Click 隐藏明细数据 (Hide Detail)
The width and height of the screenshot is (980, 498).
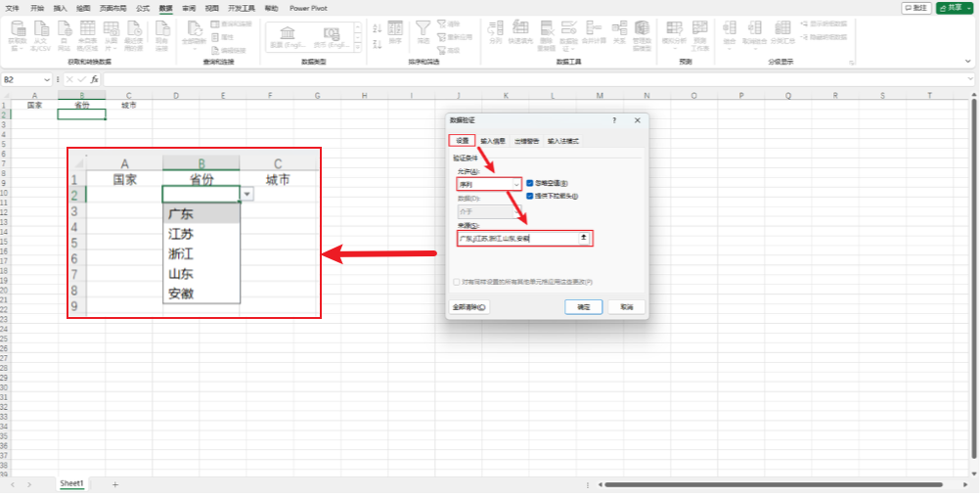pos(824,37)
